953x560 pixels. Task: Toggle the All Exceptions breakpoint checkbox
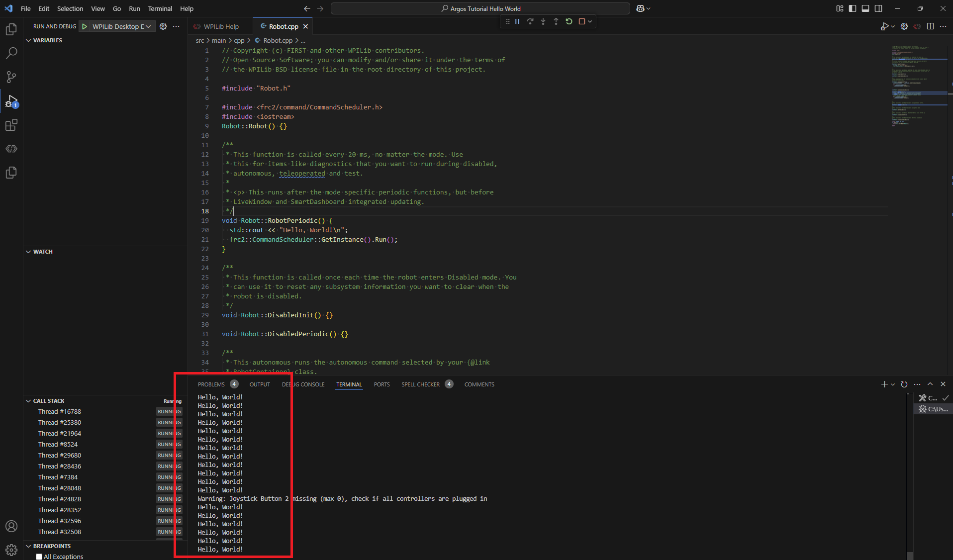[39, 557]
